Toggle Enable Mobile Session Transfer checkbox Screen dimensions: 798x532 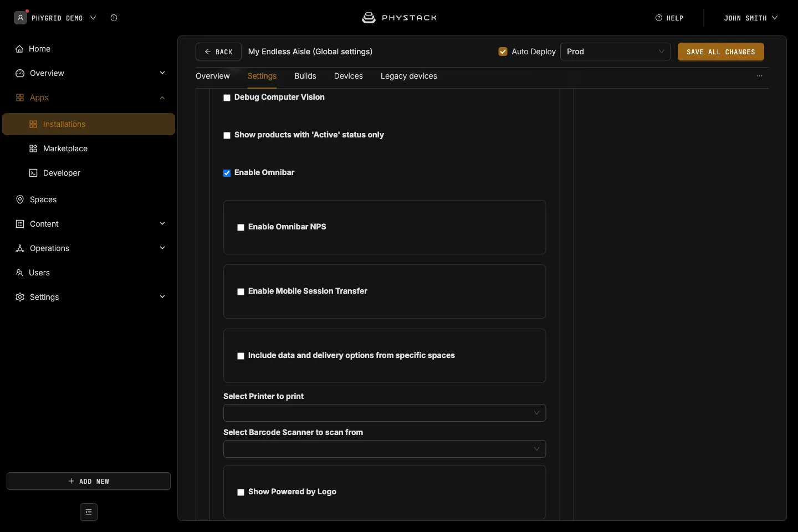pyautogui.click(x=241, y=291)
